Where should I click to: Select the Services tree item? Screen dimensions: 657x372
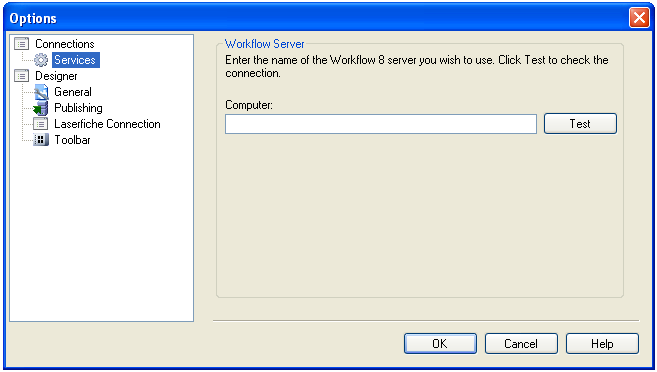tap(75, 60)
